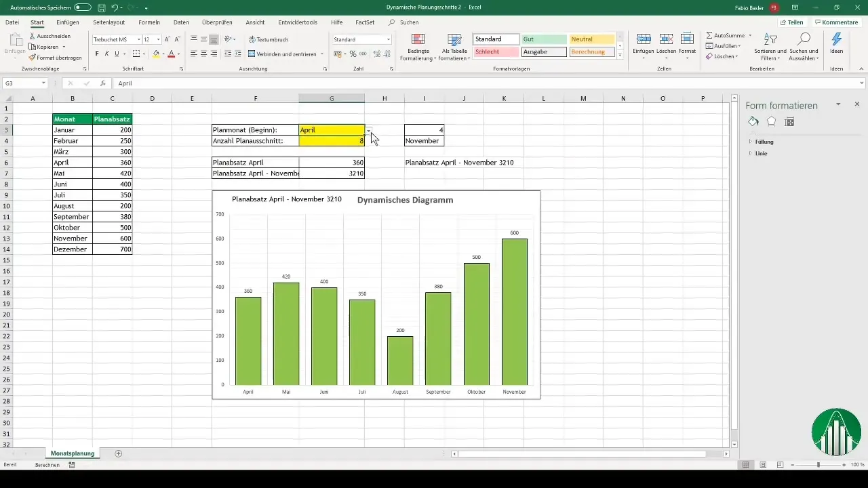The image size is (868, 488).
Task: Open the Seitenlayout tab
Action: coord(109,22)
